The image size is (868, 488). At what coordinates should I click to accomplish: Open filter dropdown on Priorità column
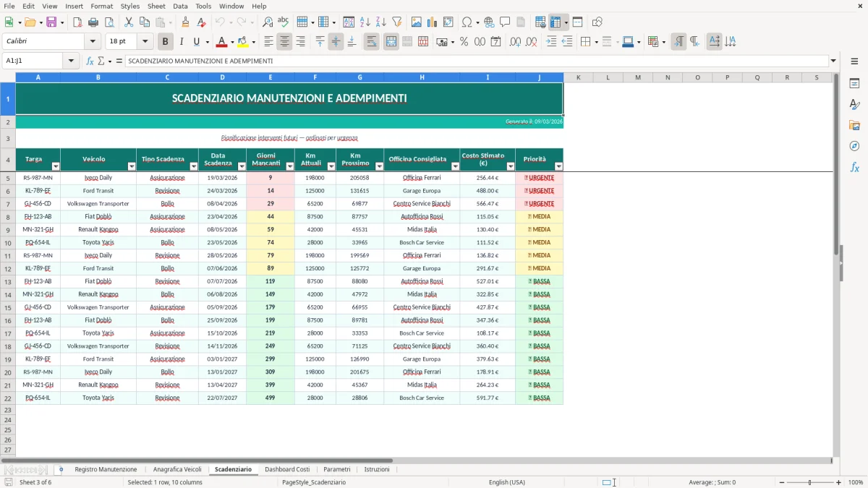pyautogui.click(x=558, y=166)
